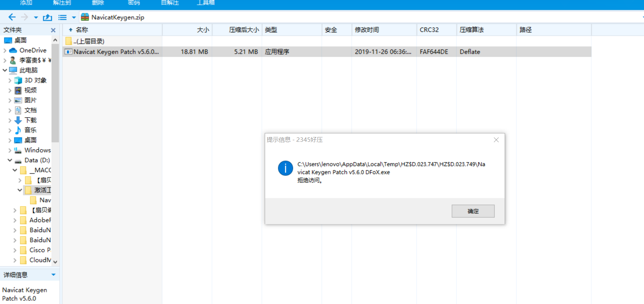The height and width of the screenshot is (304, 644).
Task: Select the 图片 folder icon
Action: (18, 100)
